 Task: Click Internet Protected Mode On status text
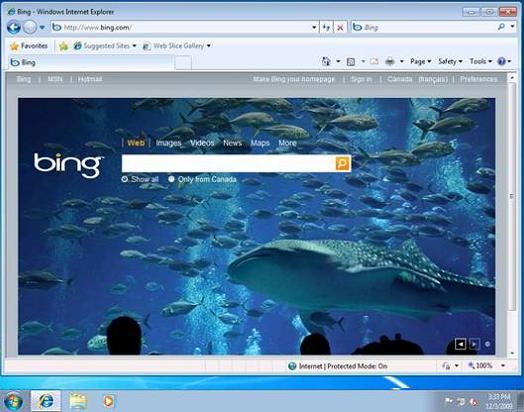(x=343, y=366)
